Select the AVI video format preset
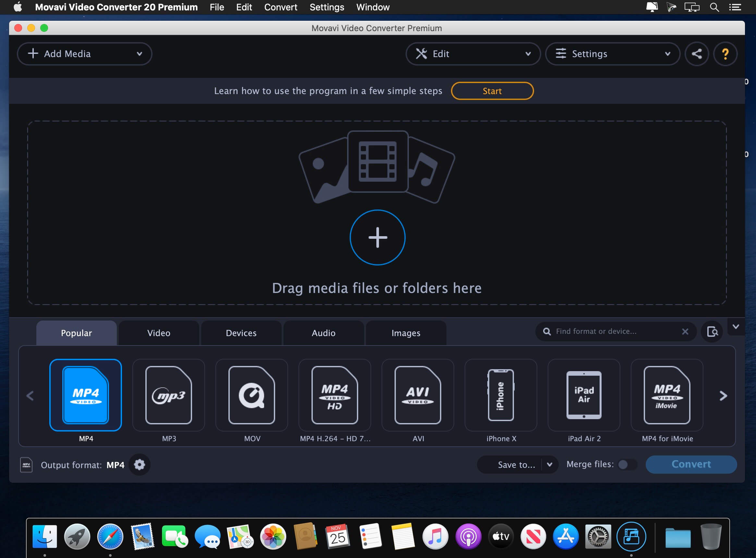Screen dimensions: 756x558 [x=418, y=395]
